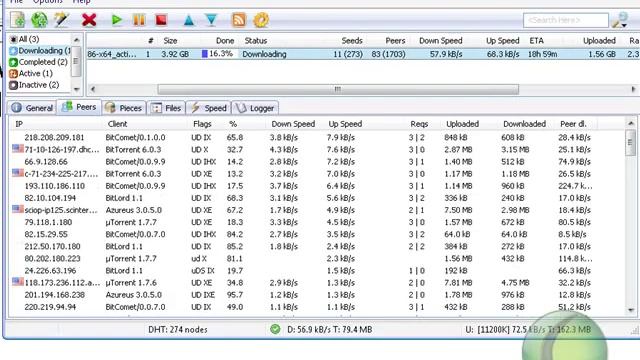The width and height of the screenshot is (640, 360).
Task: Switch to the Logger tab
Action: [x=255, y=108]
